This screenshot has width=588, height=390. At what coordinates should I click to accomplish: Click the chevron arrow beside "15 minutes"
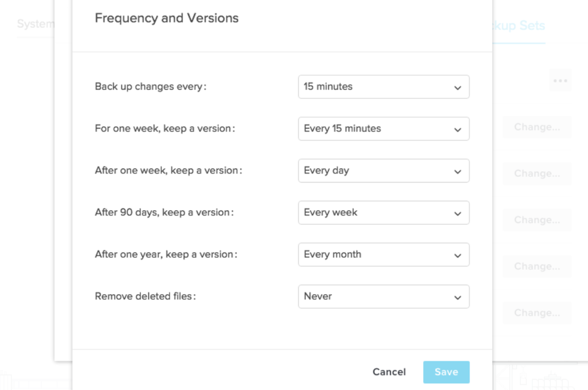point(458,88)
